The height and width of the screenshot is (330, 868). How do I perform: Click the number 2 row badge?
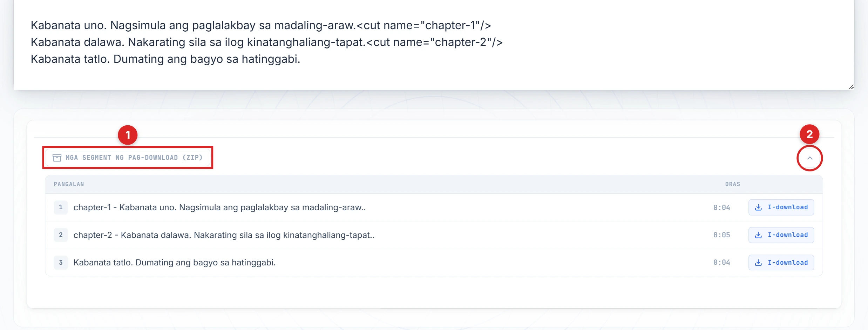pos(61,235)
